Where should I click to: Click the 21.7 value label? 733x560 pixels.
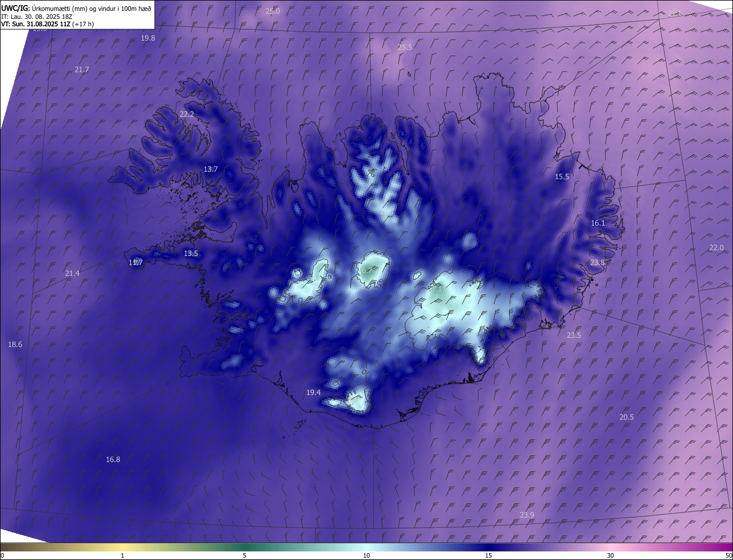tap(82, 69)
